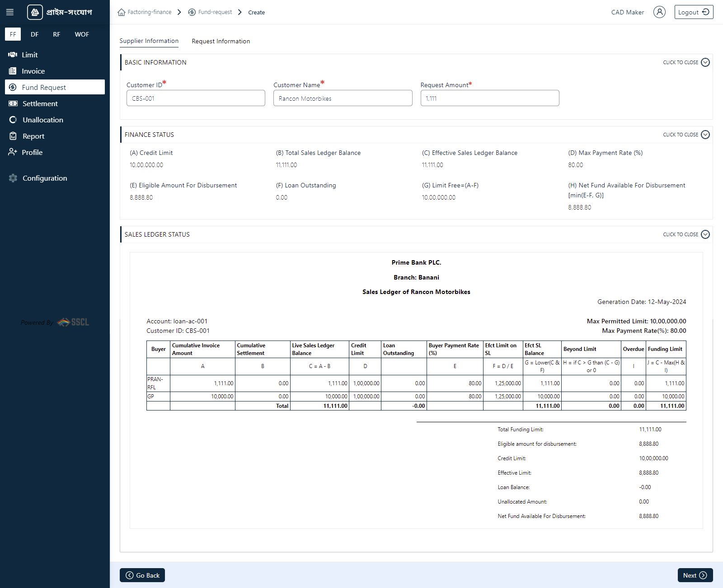The height and width of the screenshot is (588, 723).
Task: Click the Next button
Action: (x=695, y=575)
